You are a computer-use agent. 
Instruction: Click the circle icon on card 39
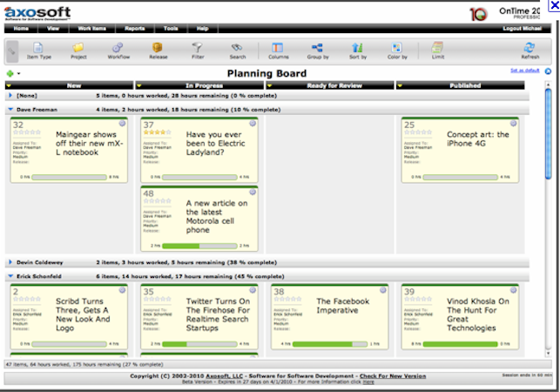pyautogui.click(x=513, y=290)
